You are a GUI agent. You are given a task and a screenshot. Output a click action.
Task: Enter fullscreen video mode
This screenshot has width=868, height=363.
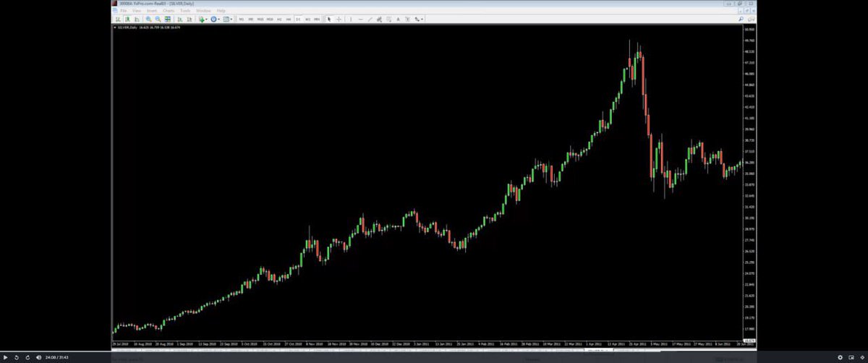861,357
